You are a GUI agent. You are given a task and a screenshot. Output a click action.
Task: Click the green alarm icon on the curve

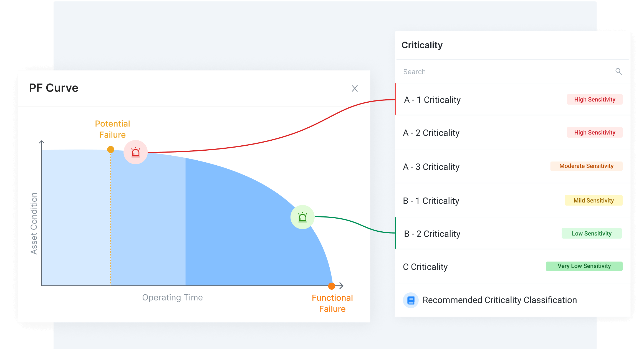click(302, 217)
